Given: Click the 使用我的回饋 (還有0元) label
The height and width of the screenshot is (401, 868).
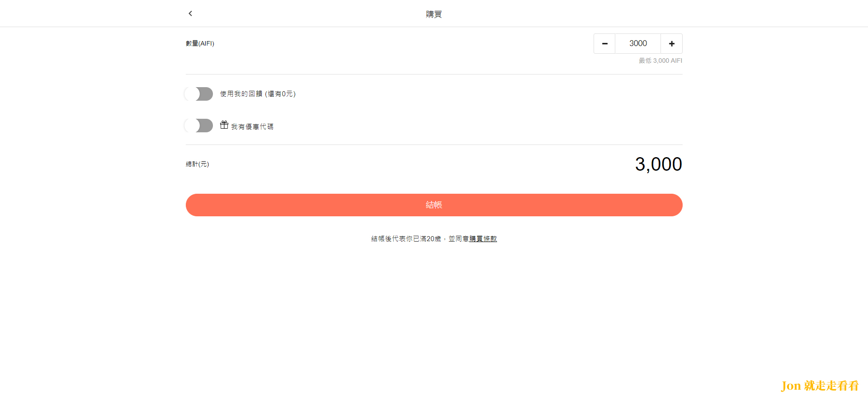Looking at the screenshot, I should 258,94.
